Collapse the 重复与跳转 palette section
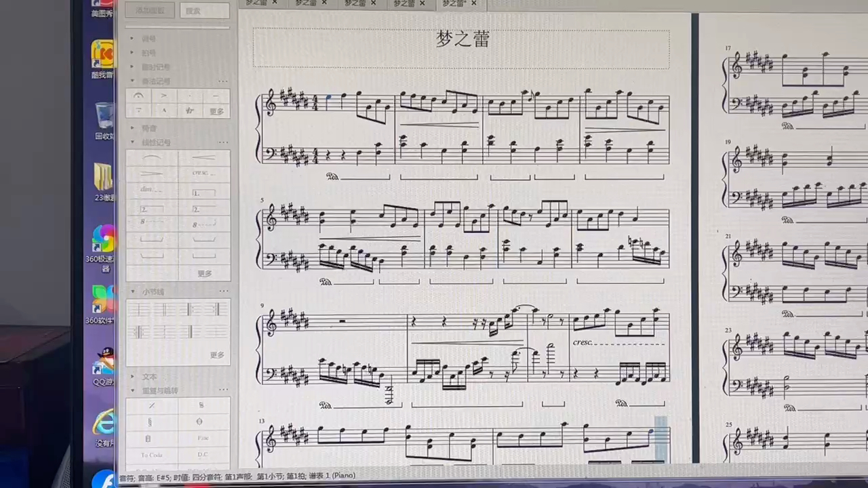868x488 pixels. tap(159, 391)
